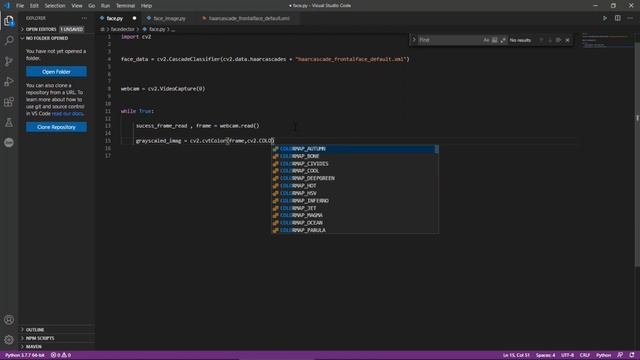
Task: Open the Explorer view in activity bar
Action: pos(9,21)
